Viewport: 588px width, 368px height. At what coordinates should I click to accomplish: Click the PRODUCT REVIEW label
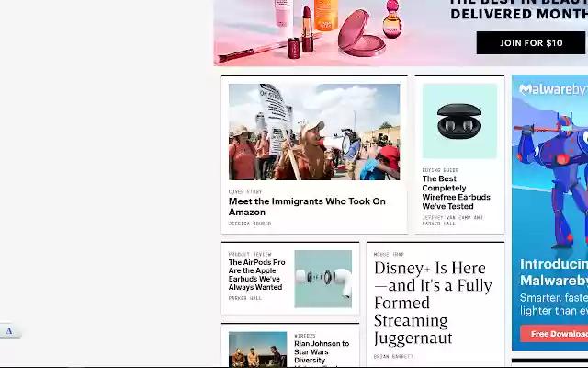[250, 254]
